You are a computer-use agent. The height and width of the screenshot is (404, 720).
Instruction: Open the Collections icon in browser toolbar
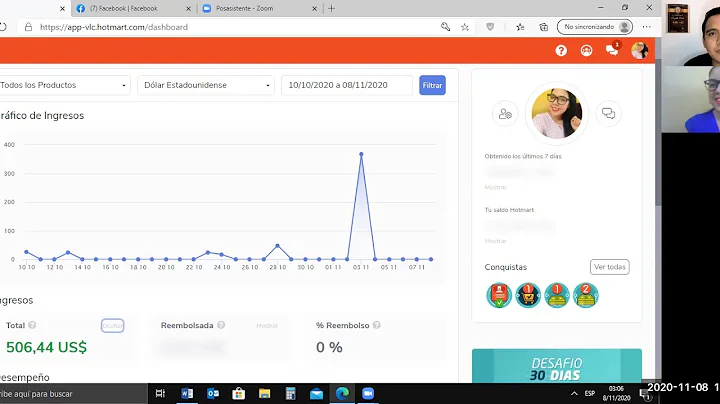tap(544, 27)
